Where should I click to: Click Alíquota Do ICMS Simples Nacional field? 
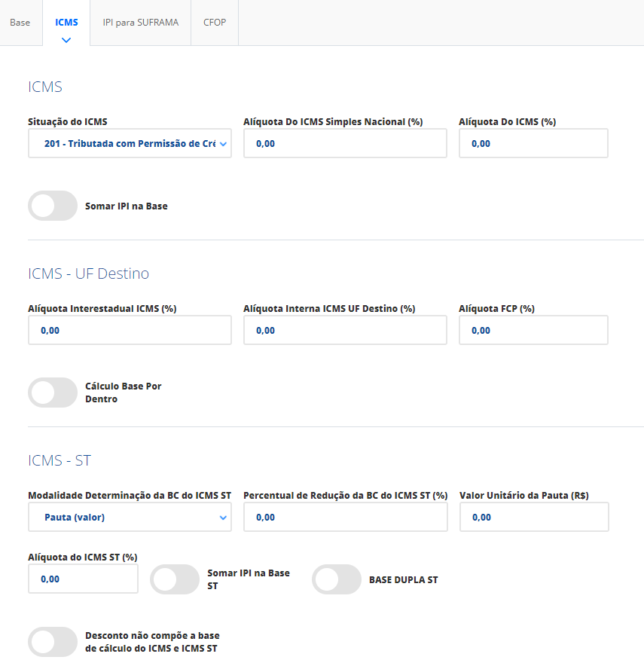tap(345, 143)
